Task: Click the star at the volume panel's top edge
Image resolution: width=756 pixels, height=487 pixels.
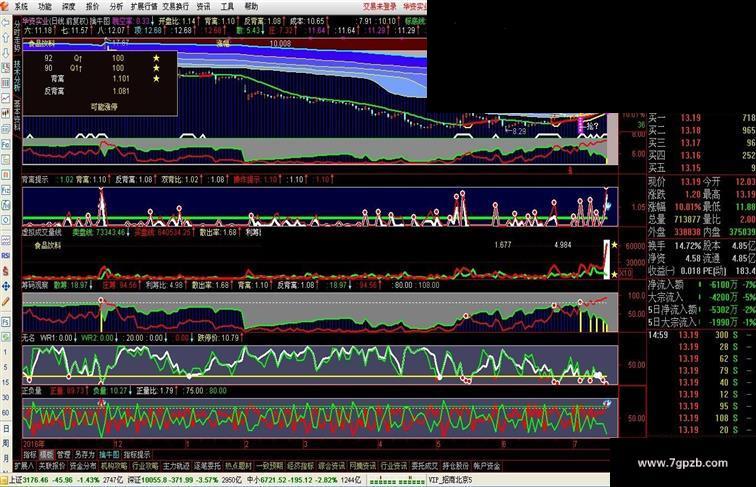Action: (x=614, y=245)
